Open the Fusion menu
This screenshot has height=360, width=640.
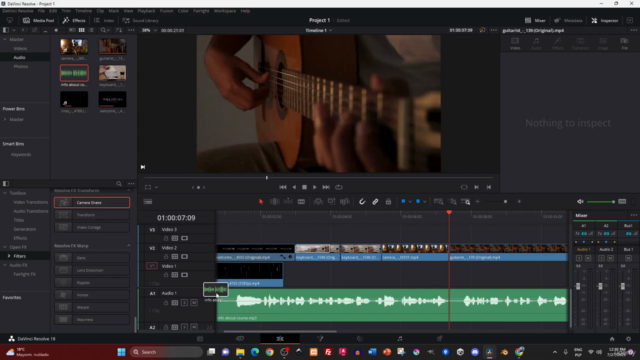tap(166, 11)
